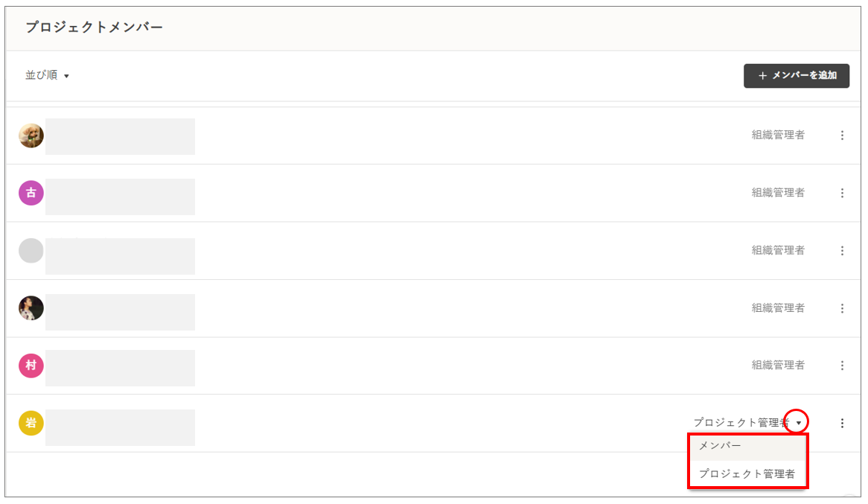Click the role dropdown arrow for 岩

[798, 423]
